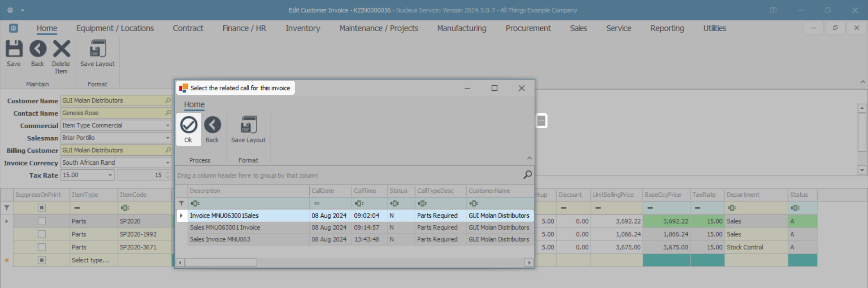
Task: Open the Inventory menu
Action: click(302, 28)
